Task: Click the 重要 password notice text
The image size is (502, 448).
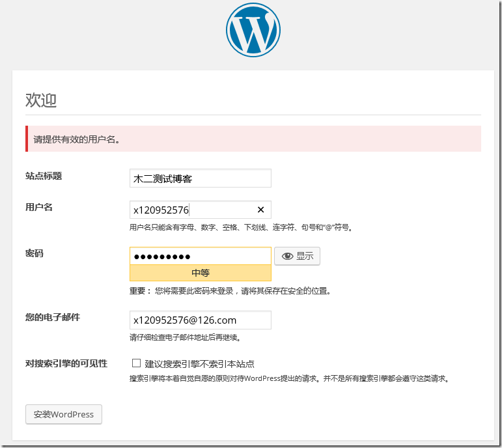Action: (x=230, y=291)
